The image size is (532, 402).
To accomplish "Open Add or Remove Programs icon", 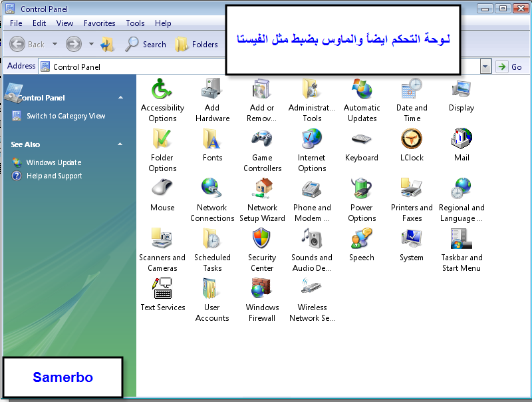I will [261, 89].
